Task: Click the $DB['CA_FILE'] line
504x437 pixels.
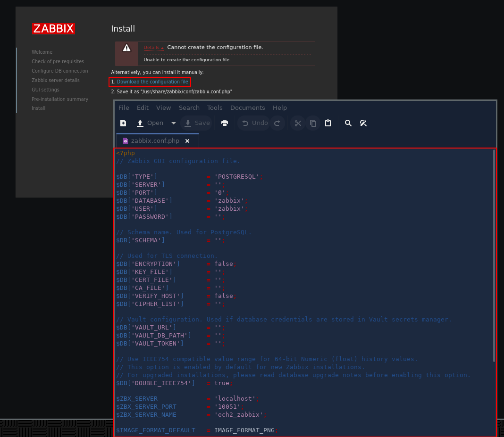Action: pos(171,288)
